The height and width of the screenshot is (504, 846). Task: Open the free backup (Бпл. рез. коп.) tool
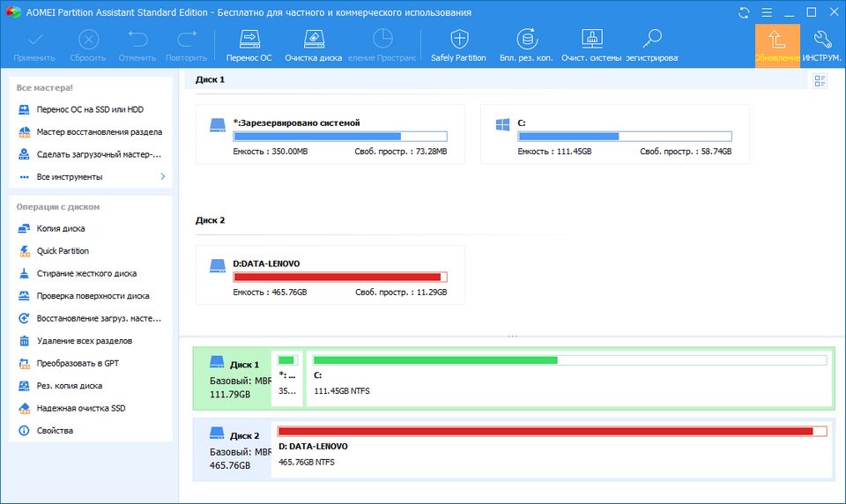click(x=527, y=45)
